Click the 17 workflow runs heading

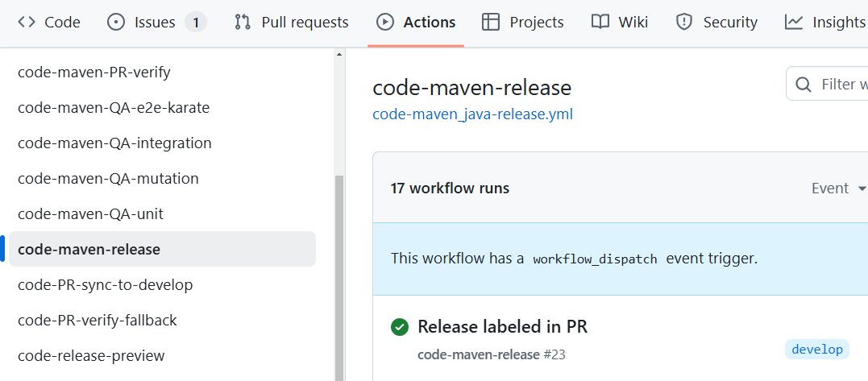point(450,188)
